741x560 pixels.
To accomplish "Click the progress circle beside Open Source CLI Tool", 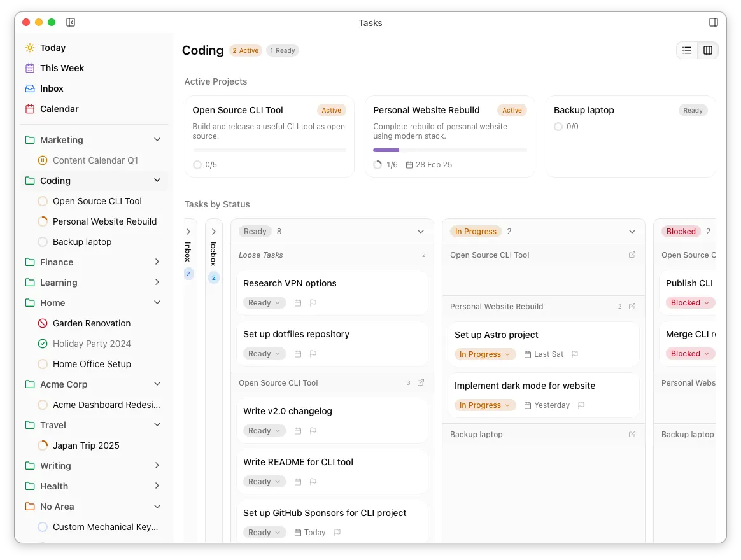I will pos(197,164).
